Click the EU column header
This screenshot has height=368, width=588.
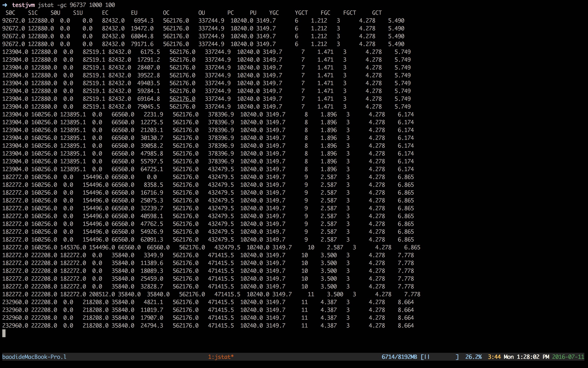pos(134,13)
